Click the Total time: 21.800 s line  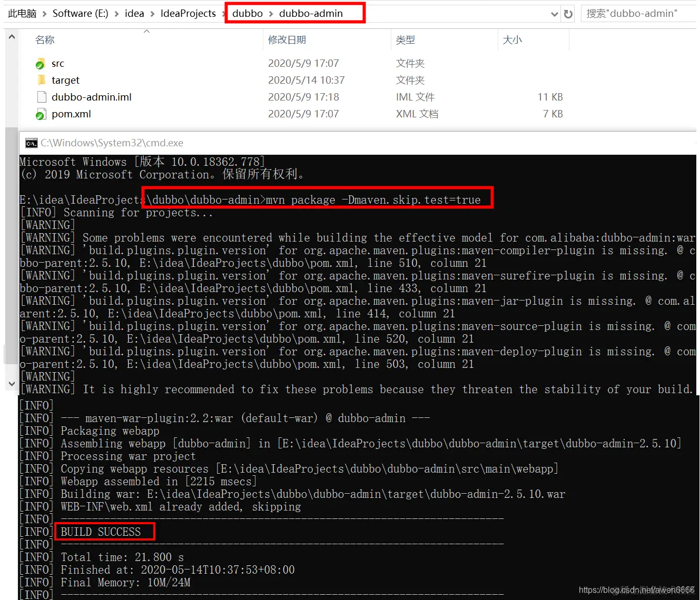click(x=122, y=557)
